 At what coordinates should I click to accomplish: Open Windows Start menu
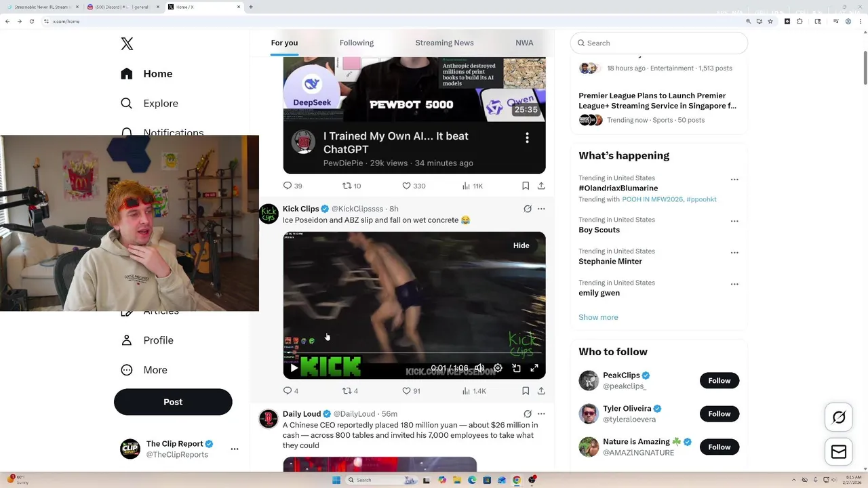click(336, 480)
